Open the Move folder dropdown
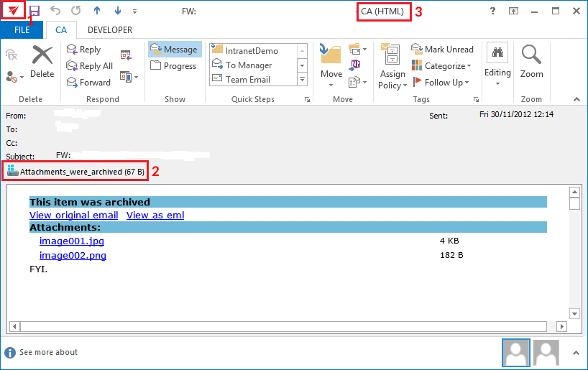The height and width of the screenshot is (370, 588). point(331,67)
